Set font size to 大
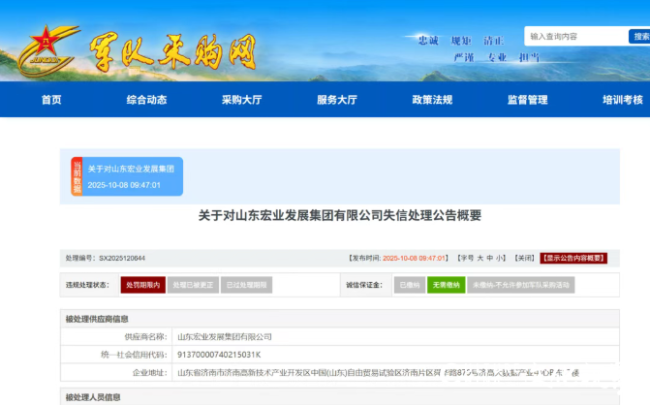The width and height of the screenshot is (650, 405). pos(480,257)
